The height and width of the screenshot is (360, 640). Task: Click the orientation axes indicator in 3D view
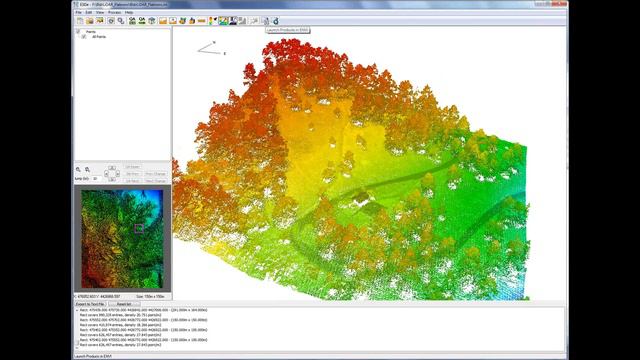pyautogui.click(x=211, y=48)
